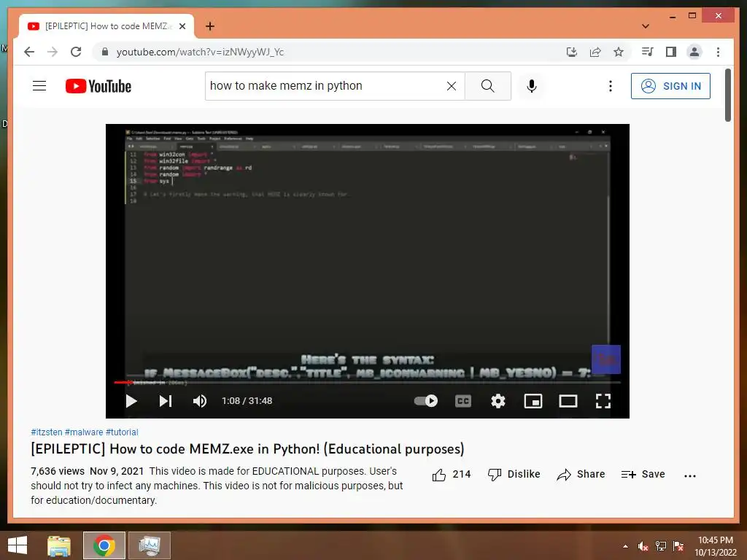The height and width of the screenshot is (560, 747).
Task: Toggle the autoplay switch
Action: pyautogui.click(x=426, y=401)
